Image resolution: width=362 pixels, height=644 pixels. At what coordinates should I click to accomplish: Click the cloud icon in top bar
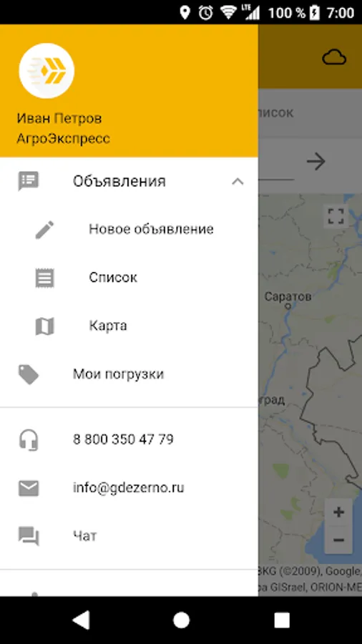pyautogui.click(x=334, y=58)
